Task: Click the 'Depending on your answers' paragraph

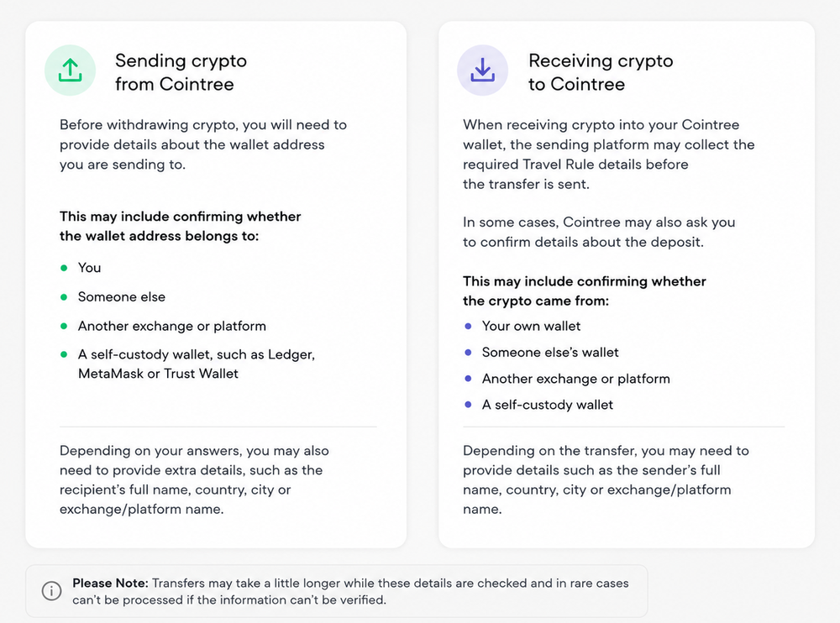Action: pos(194,480)
